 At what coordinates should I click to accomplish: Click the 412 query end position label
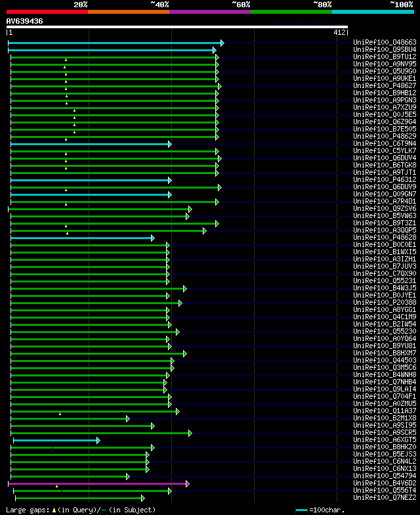click(x=339, y=32)
